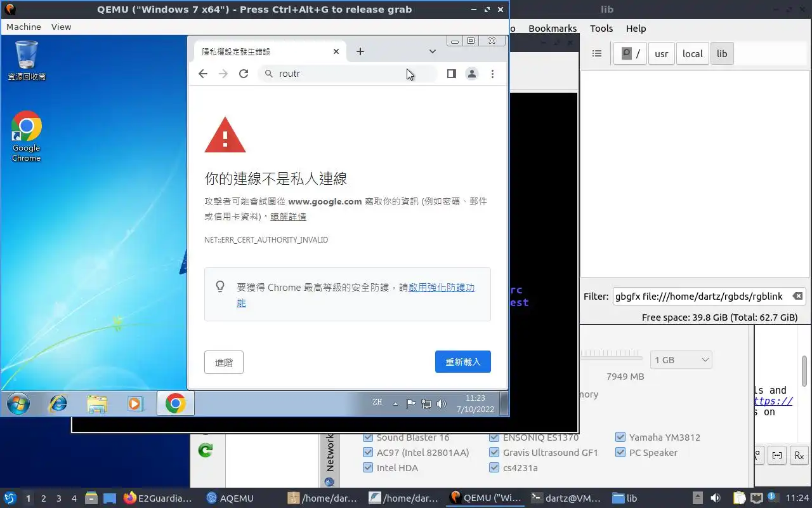812x508 pixels.
Task: Click the ZH language indicator in Windows taskbar
Action: (x=377, y=402)
